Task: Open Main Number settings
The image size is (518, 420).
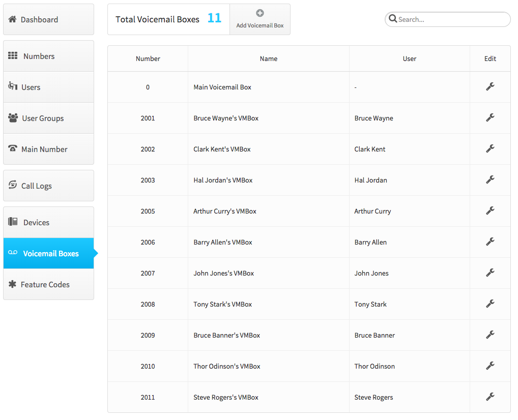Action: [48, 149]
